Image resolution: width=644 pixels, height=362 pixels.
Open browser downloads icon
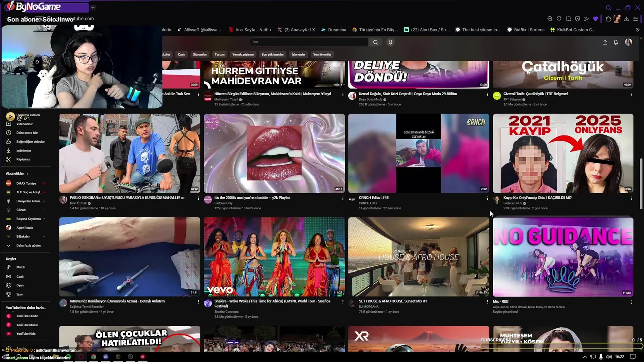coord(626,19)
